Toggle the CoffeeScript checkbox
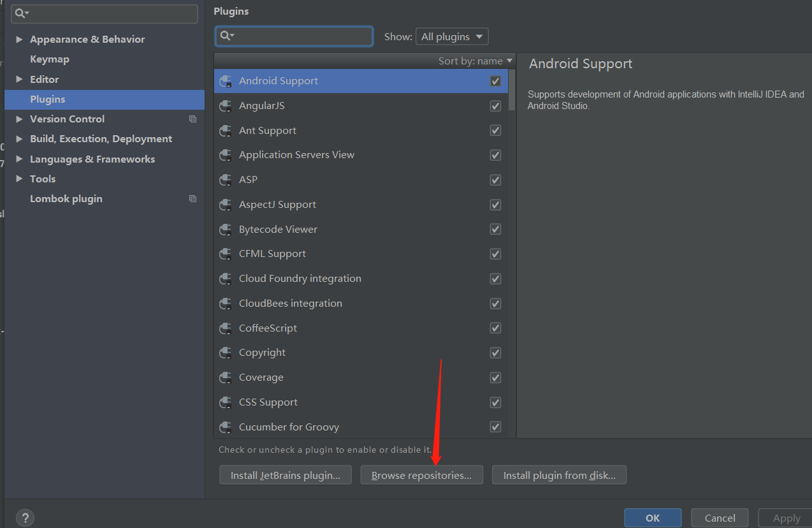The image size is (812, 528). [x=495, y=328]
